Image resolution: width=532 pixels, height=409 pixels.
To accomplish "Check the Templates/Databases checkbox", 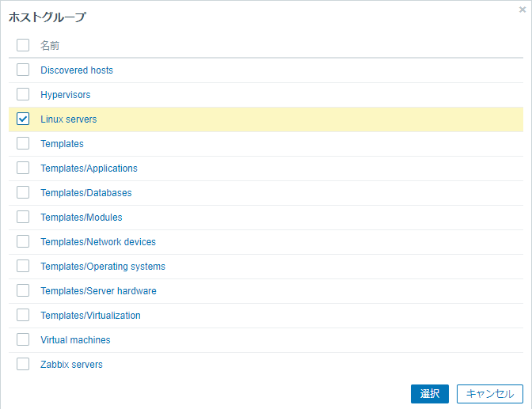I will click(23, 192).
